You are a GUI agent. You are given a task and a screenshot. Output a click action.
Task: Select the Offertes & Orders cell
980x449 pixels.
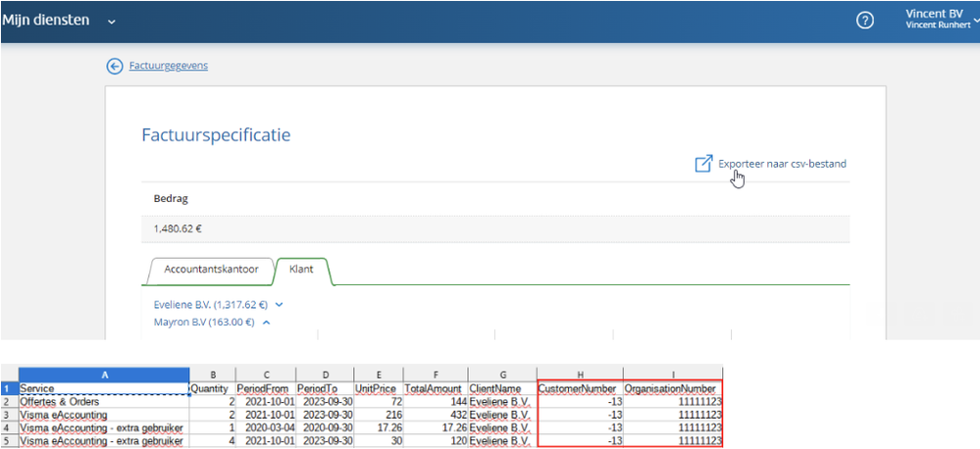pyautogui.click(x=104, y=402)
